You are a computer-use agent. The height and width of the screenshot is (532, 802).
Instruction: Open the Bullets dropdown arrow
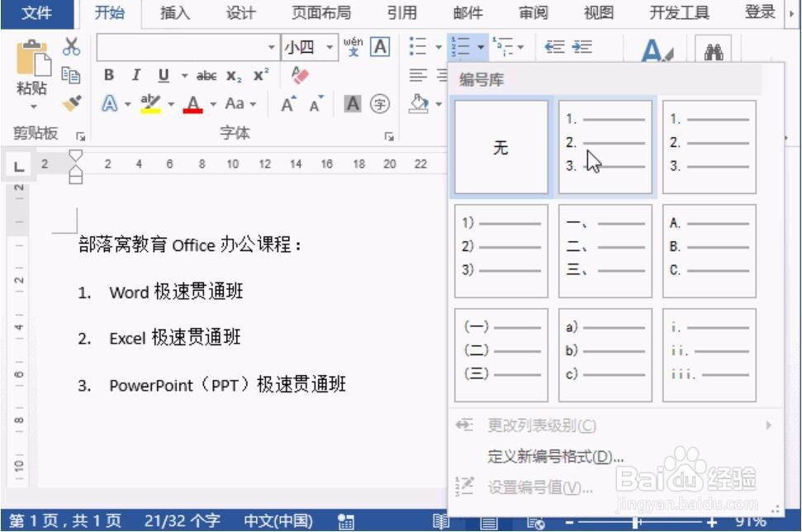pos(439,47)
